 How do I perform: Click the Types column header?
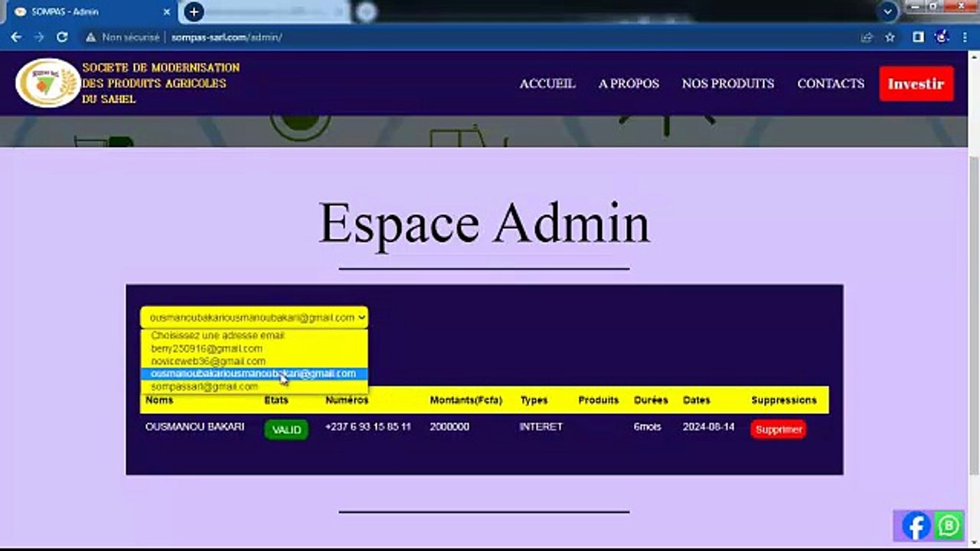534,400
